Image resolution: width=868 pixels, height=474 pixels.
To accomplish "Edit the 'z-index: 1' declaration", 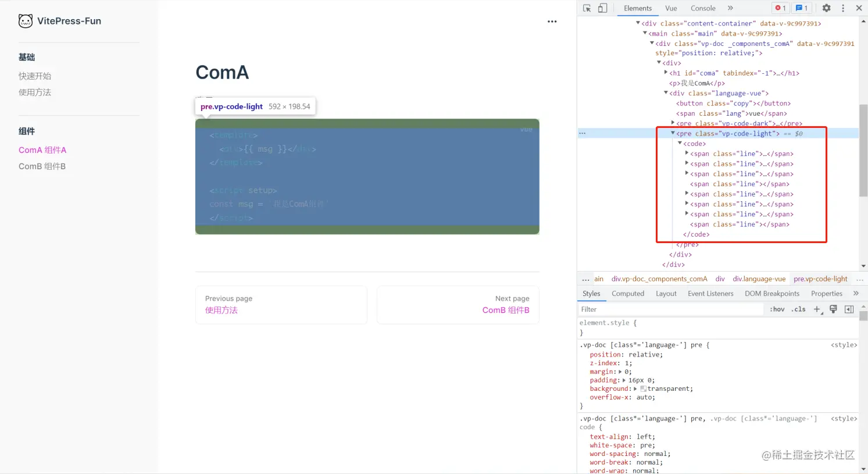I will [610, 363].
